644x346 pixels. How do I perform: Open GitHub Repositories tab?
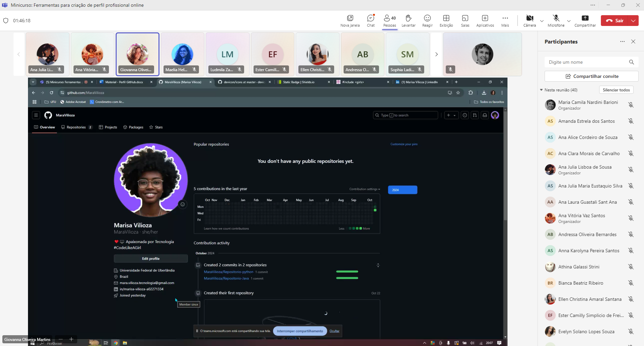click(77, 127)
